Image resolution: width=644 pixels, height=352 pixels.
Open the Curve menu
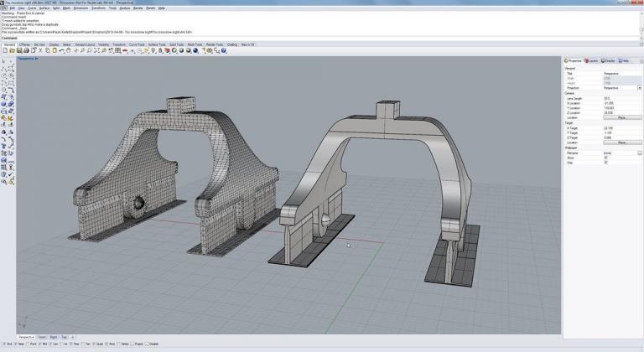coord(32,8)
